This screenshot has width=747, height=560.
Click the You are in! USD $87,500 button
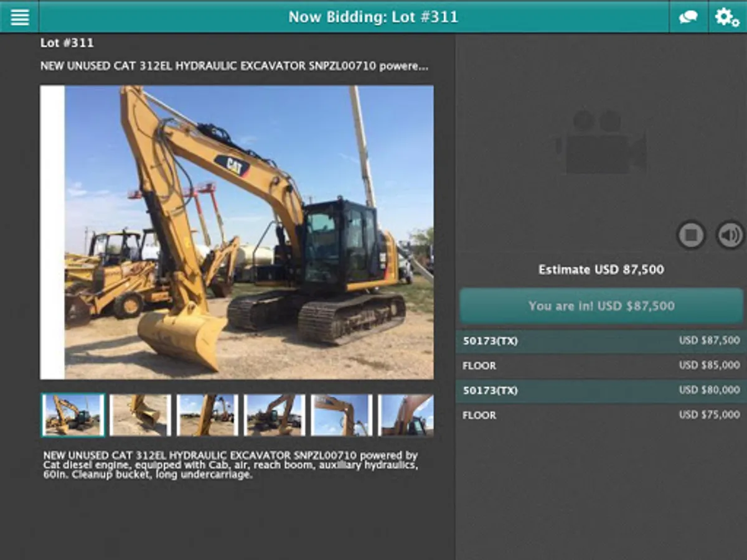(601, 306)
